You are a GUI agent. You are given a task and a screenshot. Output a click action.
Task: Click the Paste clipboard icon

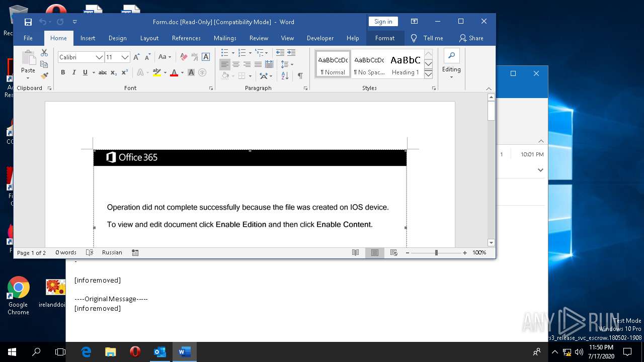coord(28,58)
